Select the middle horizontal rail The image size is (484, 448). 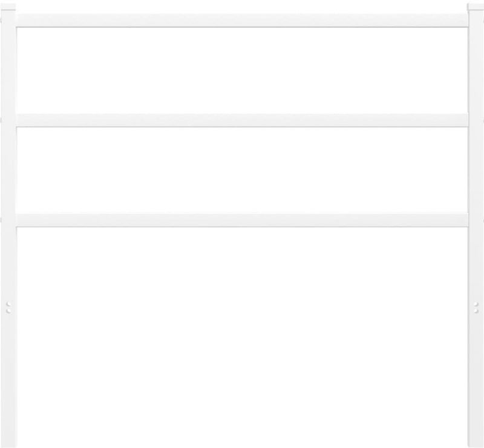(x=242, y=120)
